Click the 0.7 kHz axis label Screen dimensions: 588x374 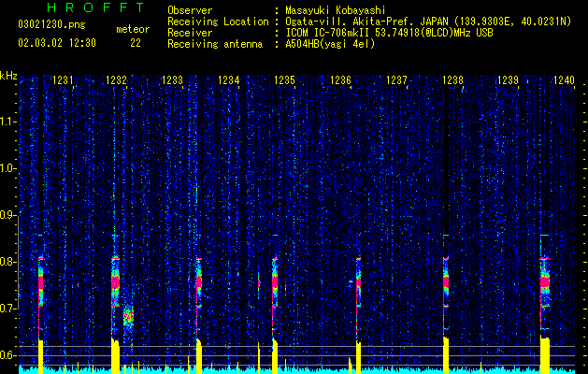pyautogui.click(x=8, y=309)
